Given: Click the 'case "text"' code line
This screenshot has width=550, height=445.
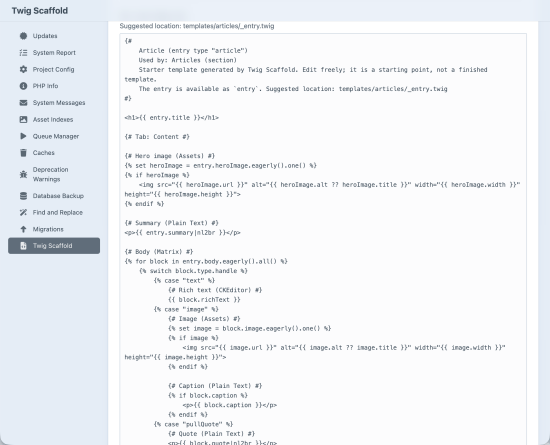Looking at the screenshot, I should (x=184, y=281).
